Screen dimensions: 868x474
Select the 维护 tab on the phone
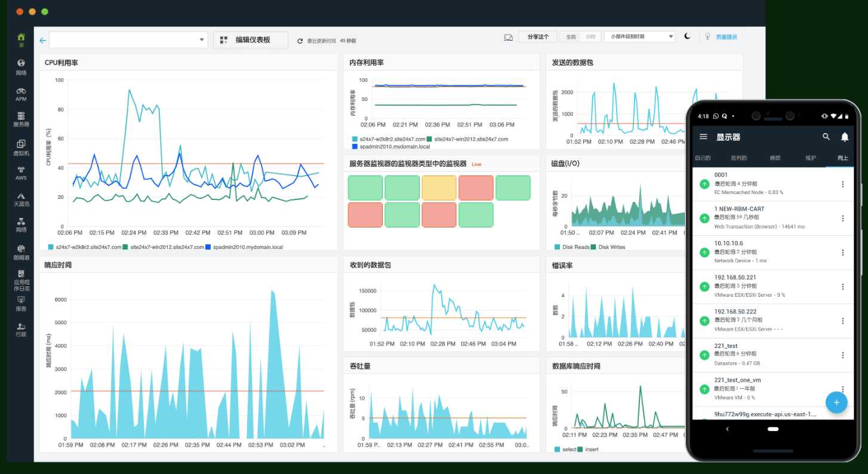[810, 158]
